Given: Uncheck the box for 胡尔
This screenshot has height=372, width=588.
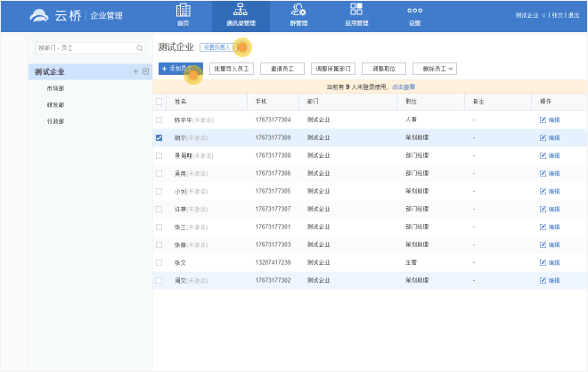Looking at the screenshot, I should pyautogui.click(x=159, y=137).
